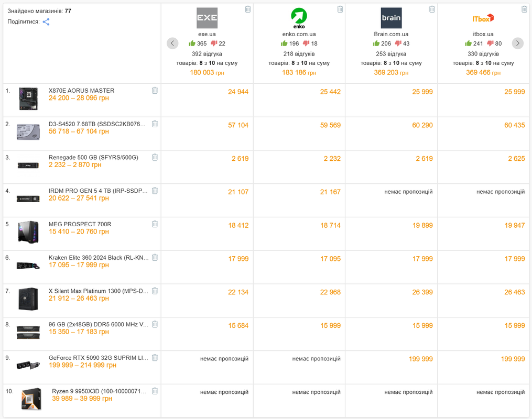532x419 pixels.
Task: Click exe.ua thumbs-down rating 22
Action: coord(218,43)
